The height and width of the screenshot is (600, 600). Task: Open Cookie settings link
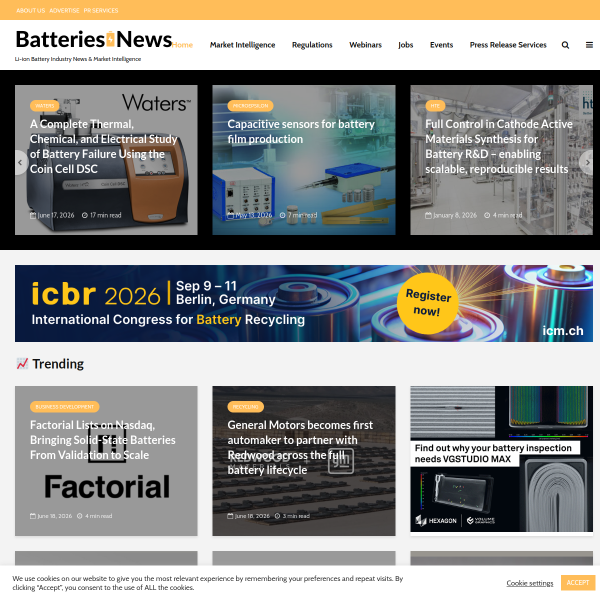click(530, 583)
